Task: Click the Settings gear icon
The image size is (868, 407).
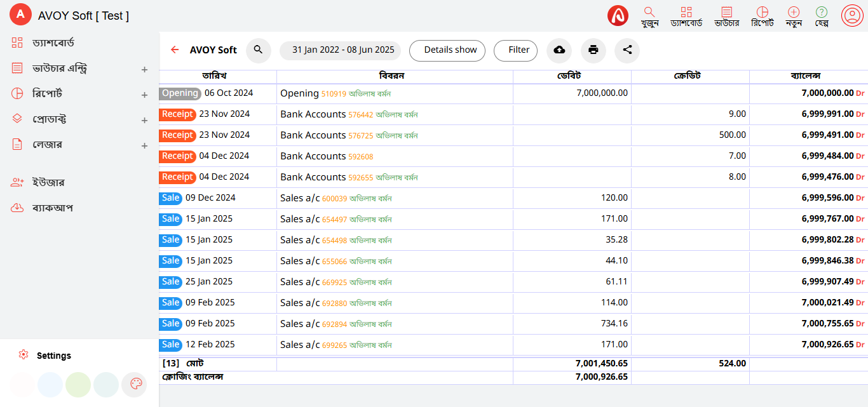Action: click(x=24, y=355)
